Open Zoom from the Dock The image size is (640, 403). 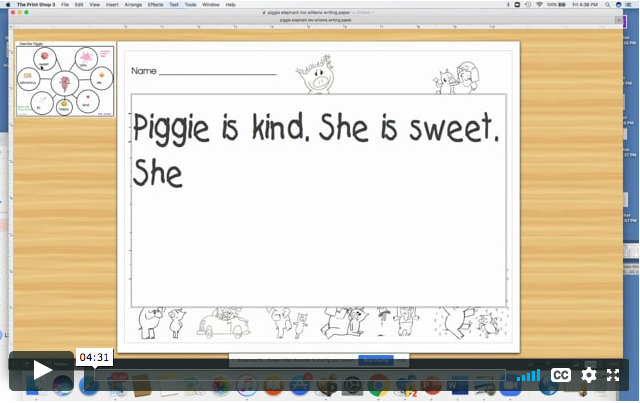pos(510,385)
